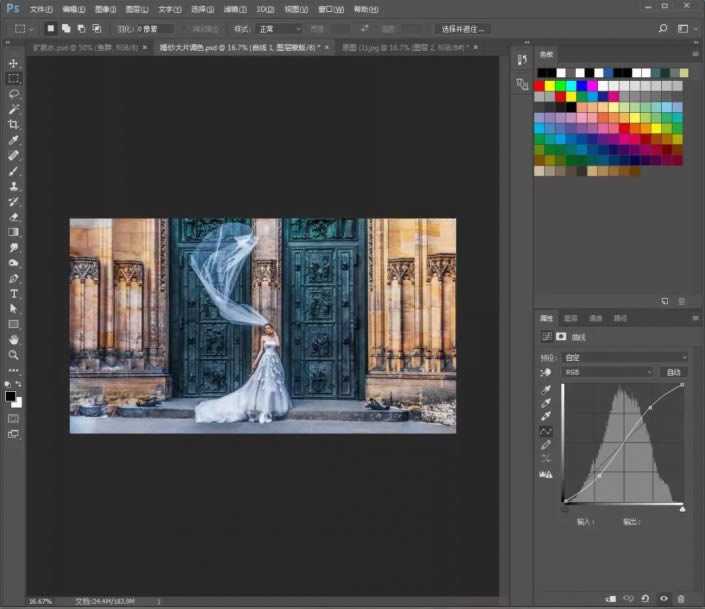
Task: Pick the red swatch in Swatches panel
Action: click(x=540, y=86)
